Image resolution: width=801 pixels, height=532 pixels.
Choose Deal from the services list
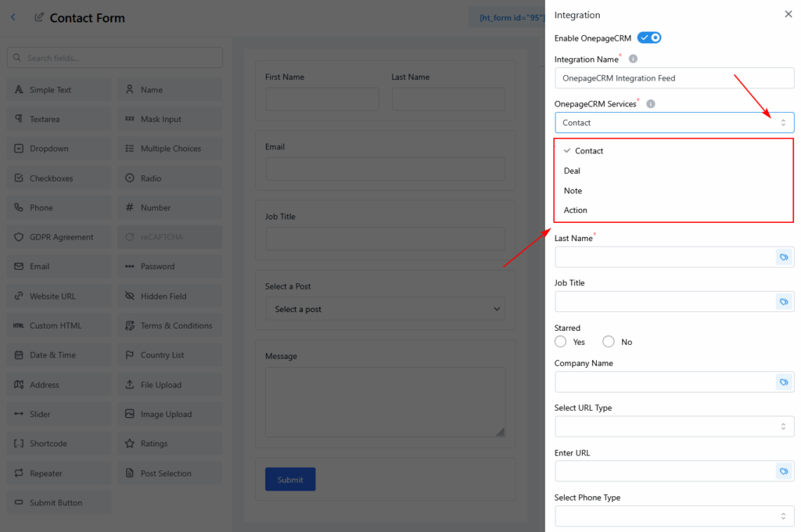click(572, 171)
